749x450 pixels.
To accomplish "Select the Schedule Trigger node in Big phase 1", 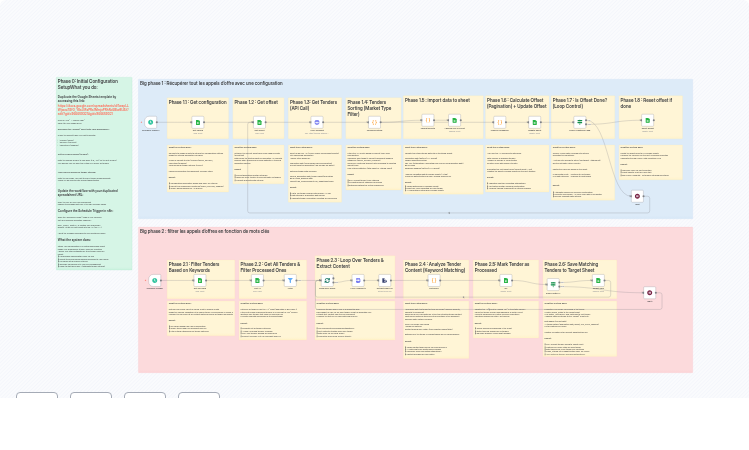I will click(x=151, y=122).
